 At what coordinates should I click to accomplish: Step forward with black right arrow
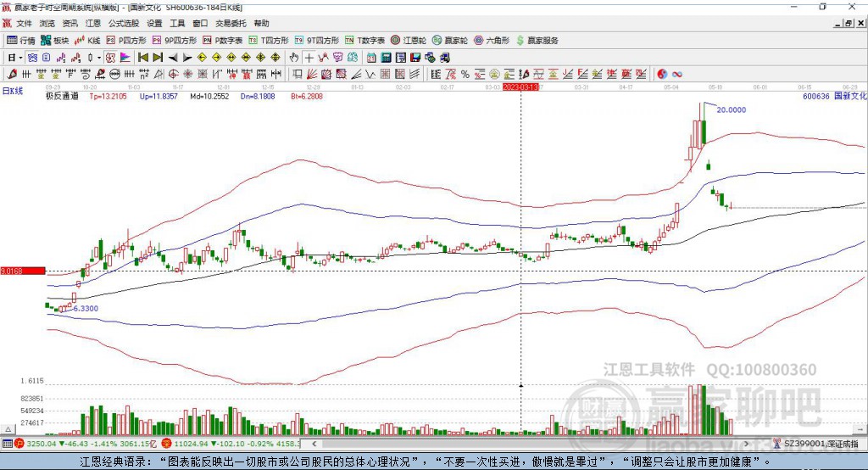click(186, 57)
